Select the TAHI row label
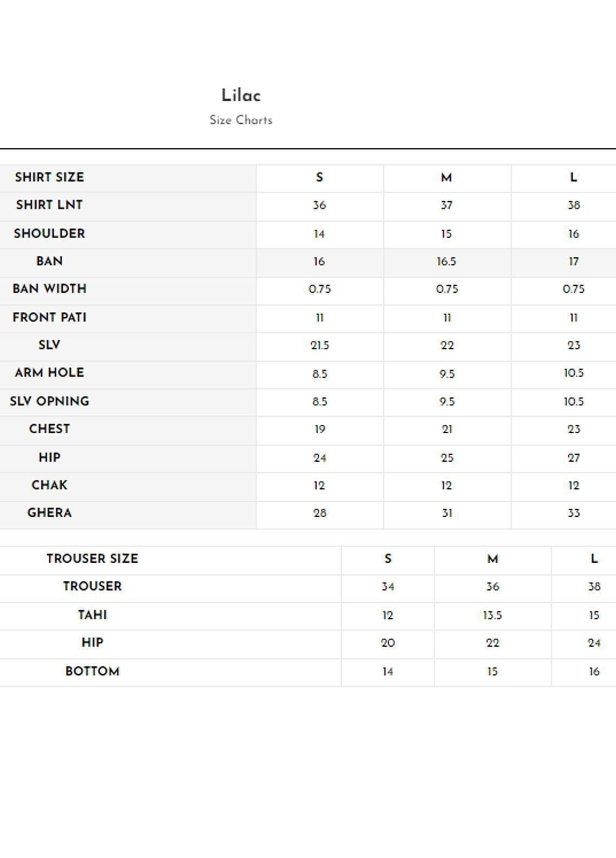Viewport: 616px width, 858px height. point(92,615)
